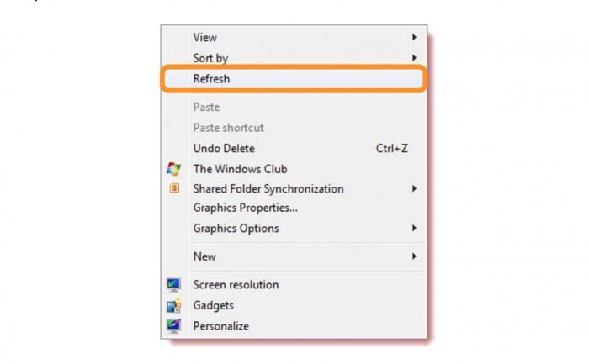
Task: Click the Graphics Options label
Action: point(236,228)
